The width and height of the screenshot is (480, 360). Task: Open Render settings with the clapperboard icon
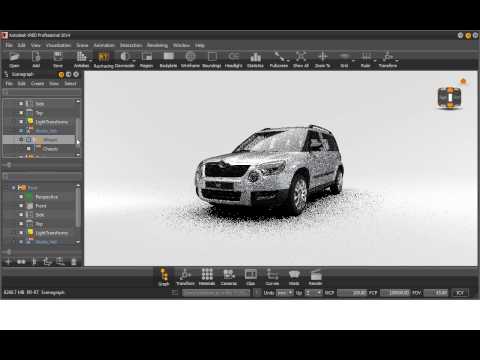[x=315, y=277]
